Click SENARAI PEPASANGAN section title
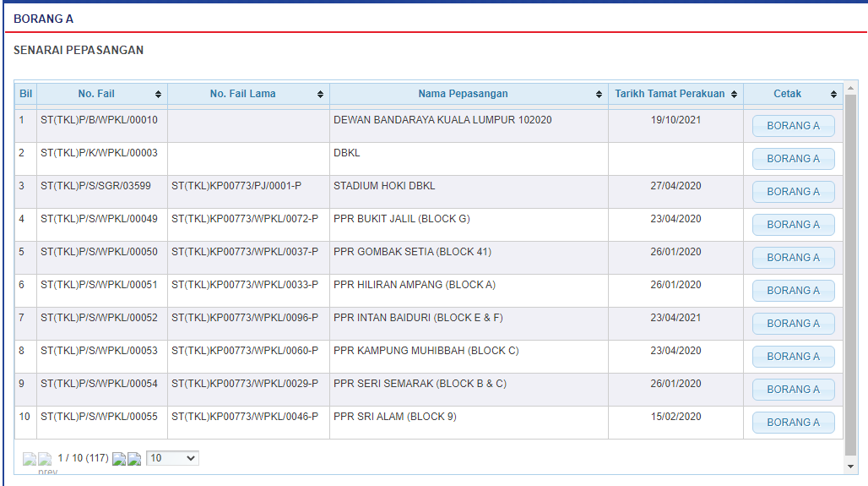The width and height of the screenshot is (868, 486). (x=79, y=50)
